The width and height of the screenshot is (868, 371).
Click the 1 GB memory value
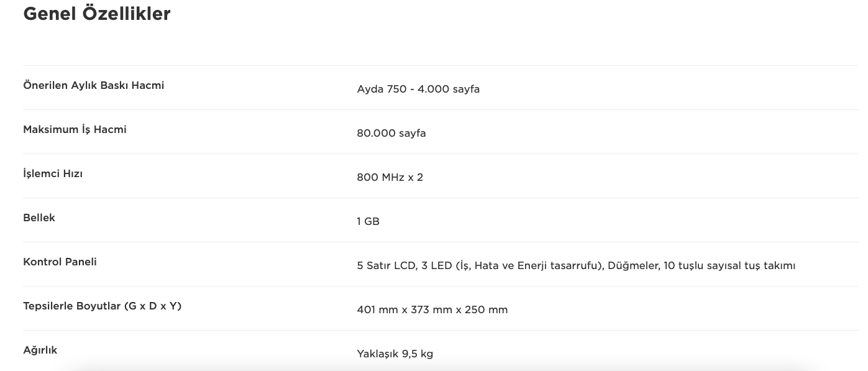point(368,221)
